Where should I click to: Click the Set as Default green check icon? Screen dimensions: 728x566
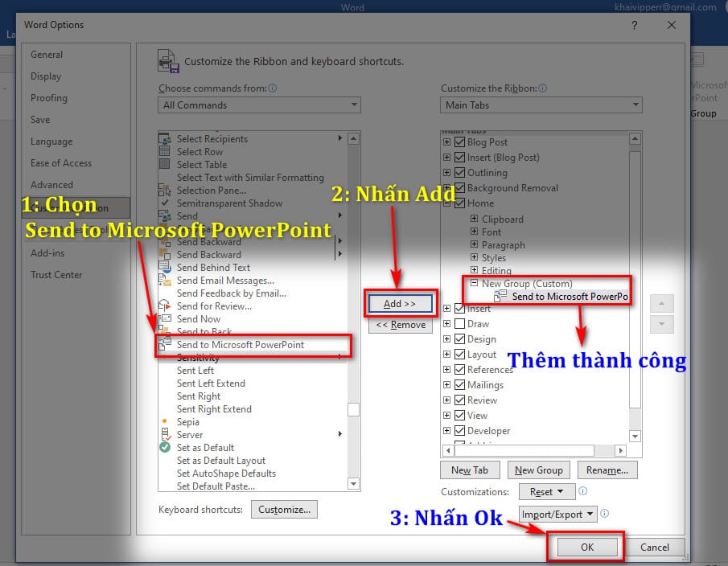click(167, 447)
